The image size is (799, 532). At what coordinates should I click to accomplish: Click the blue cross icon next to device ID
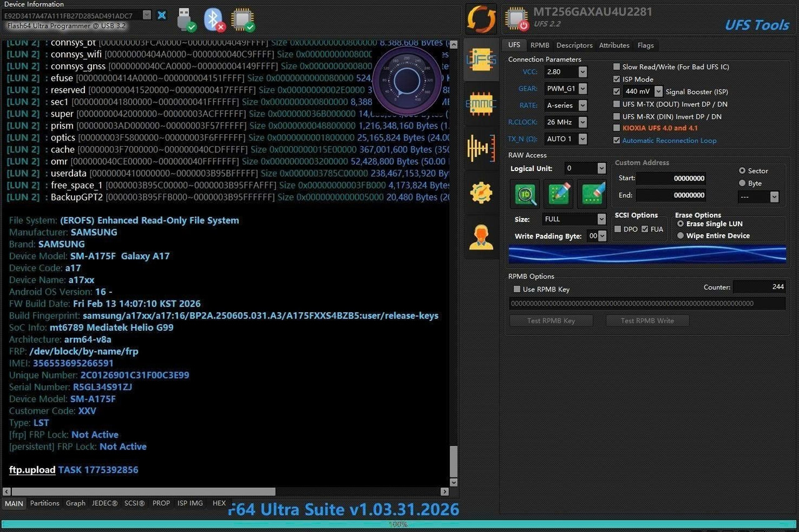(x=162, y=15)
